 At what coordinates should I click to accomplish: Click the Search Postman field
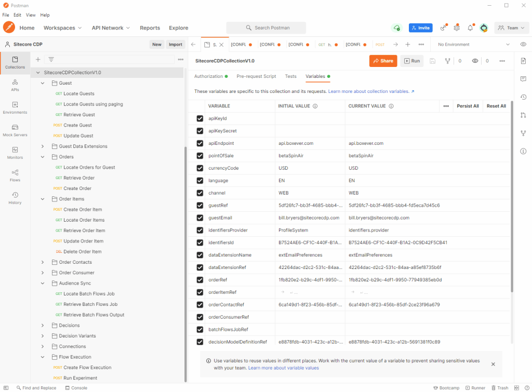[x=266, y=28]
